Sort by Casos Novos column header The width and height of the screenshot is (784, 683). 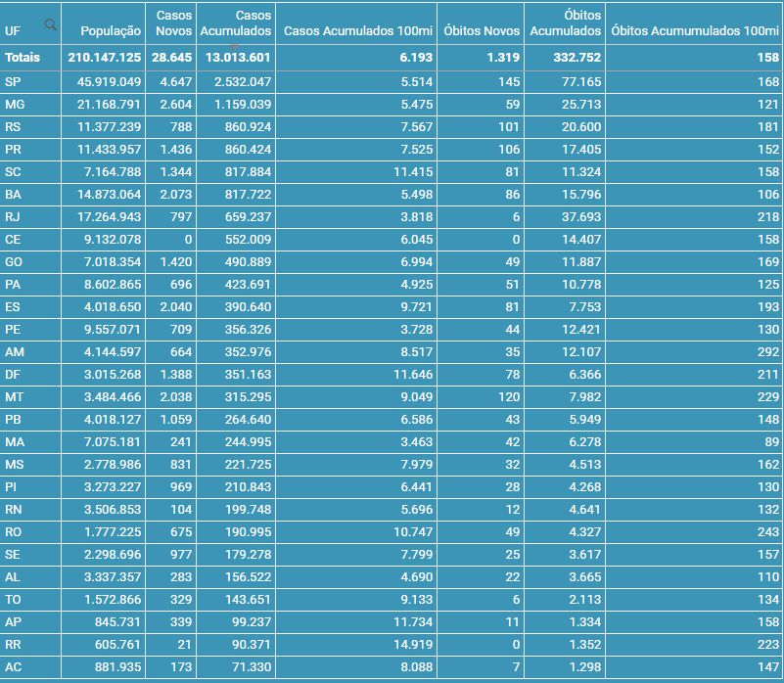coord(173,23)
